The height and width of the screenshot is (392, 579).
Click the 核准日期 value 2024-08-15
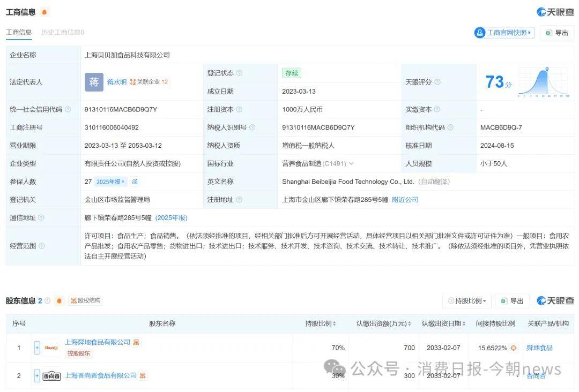[497, 145]
